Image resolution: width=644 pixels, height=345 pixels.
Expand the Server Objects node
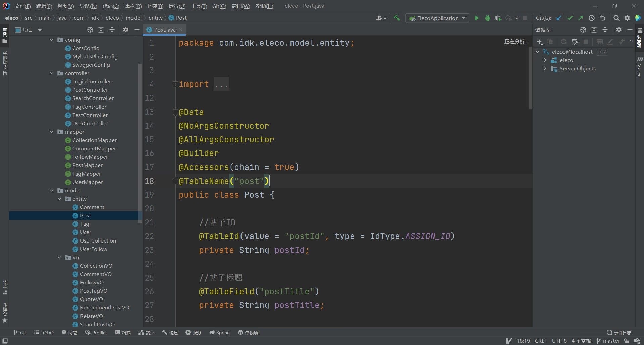[x=545, y=68]
